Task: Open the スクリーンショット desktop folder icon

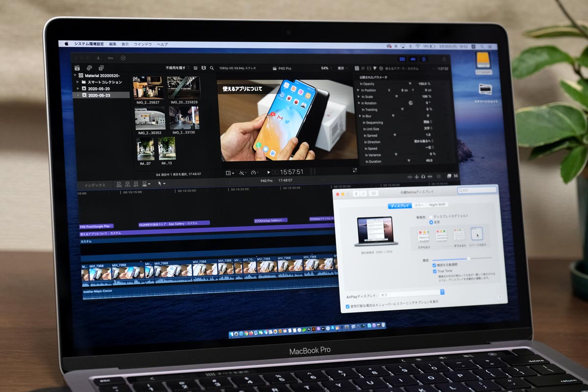Action: tap(485, 89)
